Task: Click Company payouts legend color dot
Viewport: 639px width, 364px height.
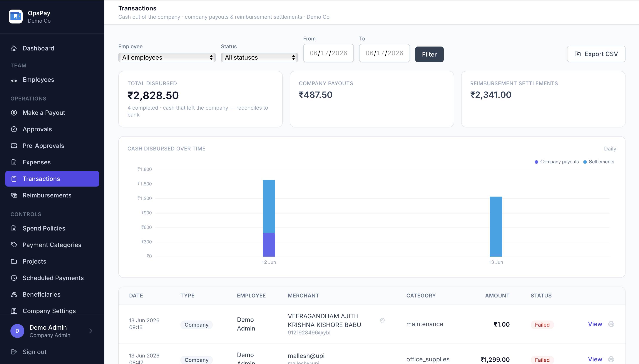Action: (x=536, y=162)
